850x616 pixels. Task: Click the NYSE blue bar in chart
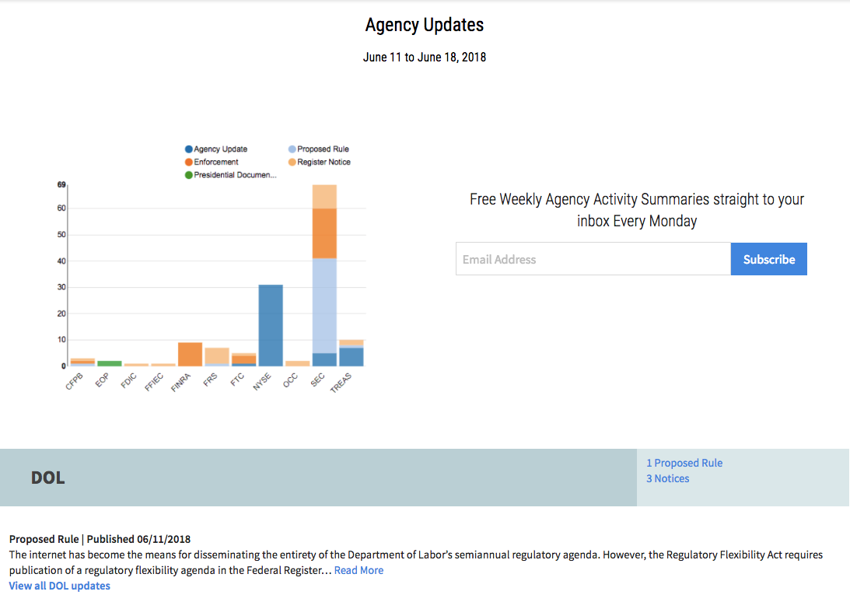click(x=271, y=325)
